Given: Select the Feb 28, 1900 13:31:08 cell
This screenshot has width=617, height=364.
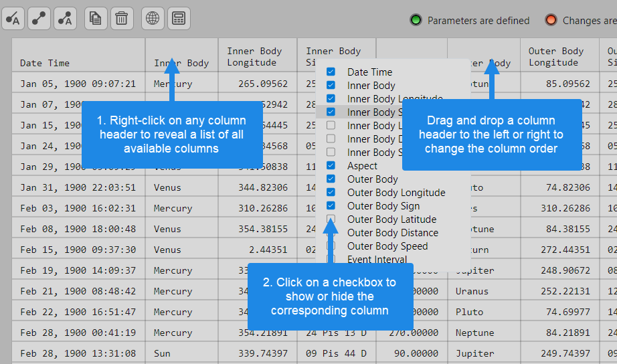Looking at the screenshot, I should [x=78, y=352].
